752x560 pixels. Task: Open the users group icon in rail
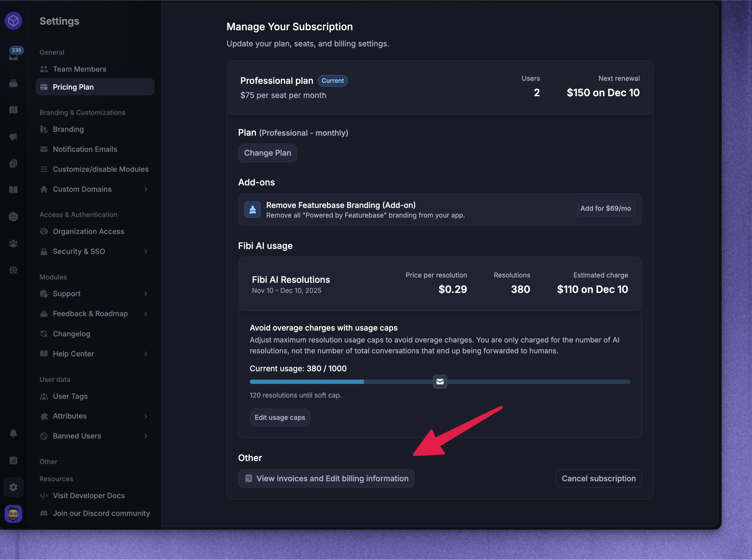click(13, 243)
